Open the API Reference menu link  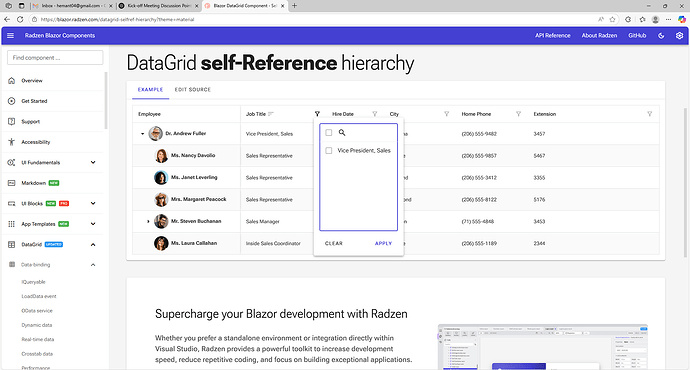click(x=553, y=36)
